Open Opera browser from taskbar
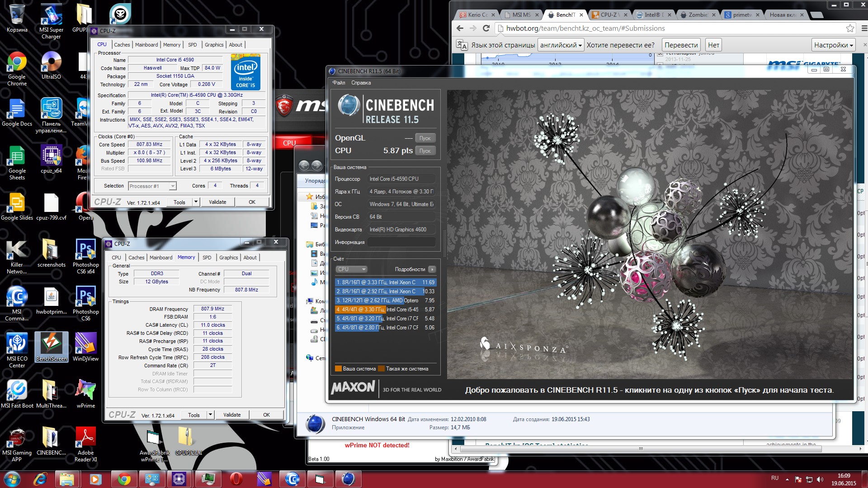 tap(236, 479)
